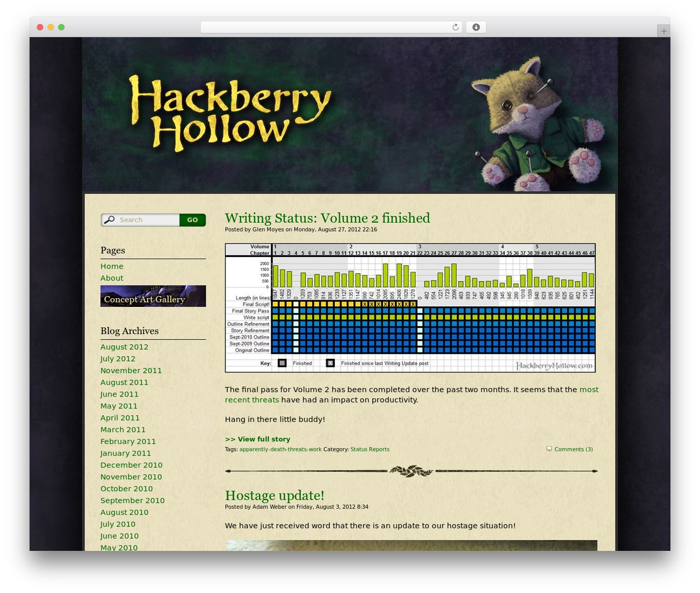Open the July 2012 archive
Screen dimensions: 700x593
pyautogui.click(x=118, y=359)
